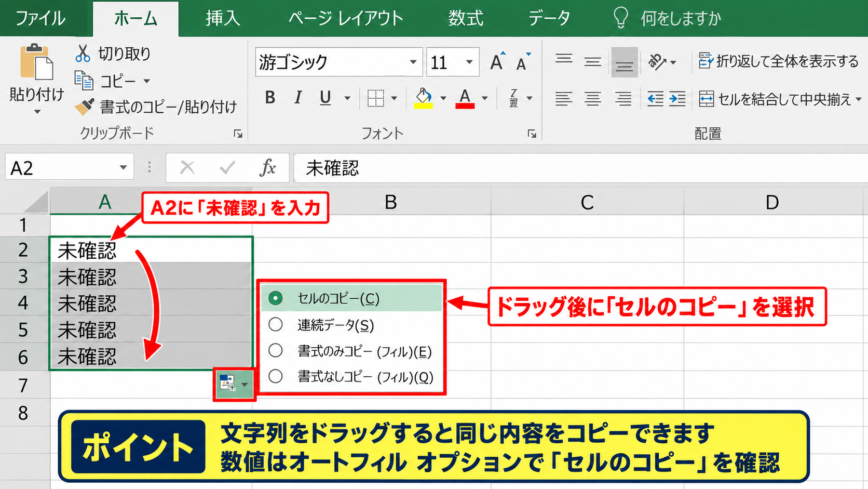The image size is (868, 489).
Task: Click the Increase Indent icon
Action: click(677, 99)
